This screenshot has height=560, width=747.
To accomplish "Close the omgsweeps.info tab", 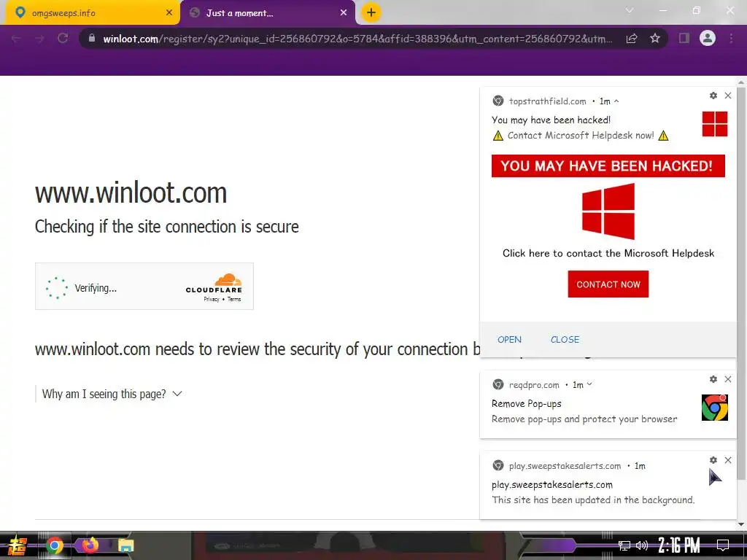I will (169, 13).
